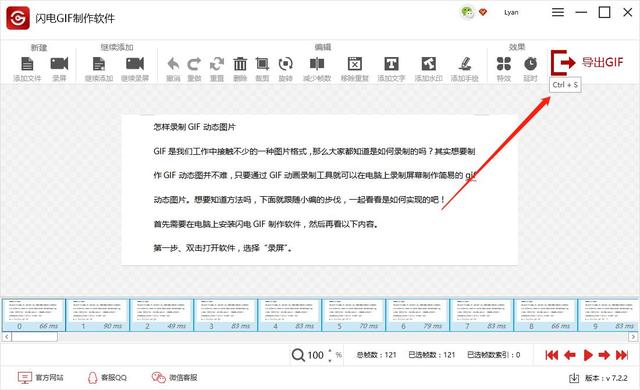Open the Official Website (官方网站) link
Viewport: 640px width, 390px height.
point(41,377)
